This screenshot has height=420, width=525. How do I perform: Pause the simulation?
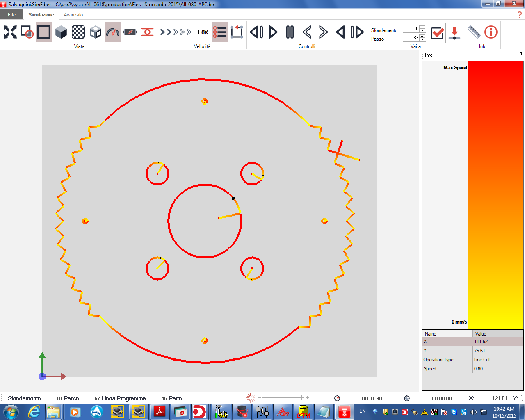pos(290,32)
